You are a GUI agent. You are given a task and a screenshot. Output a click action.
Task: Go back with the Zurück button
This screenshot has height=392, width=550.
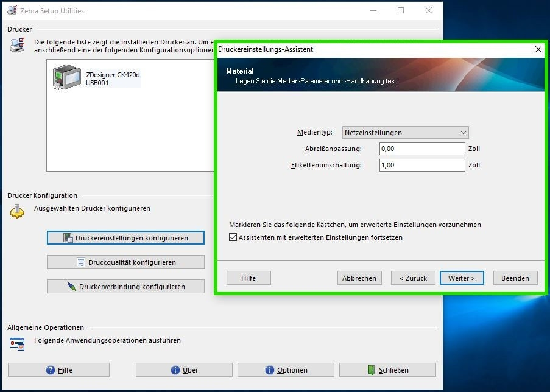pos(413,278)
